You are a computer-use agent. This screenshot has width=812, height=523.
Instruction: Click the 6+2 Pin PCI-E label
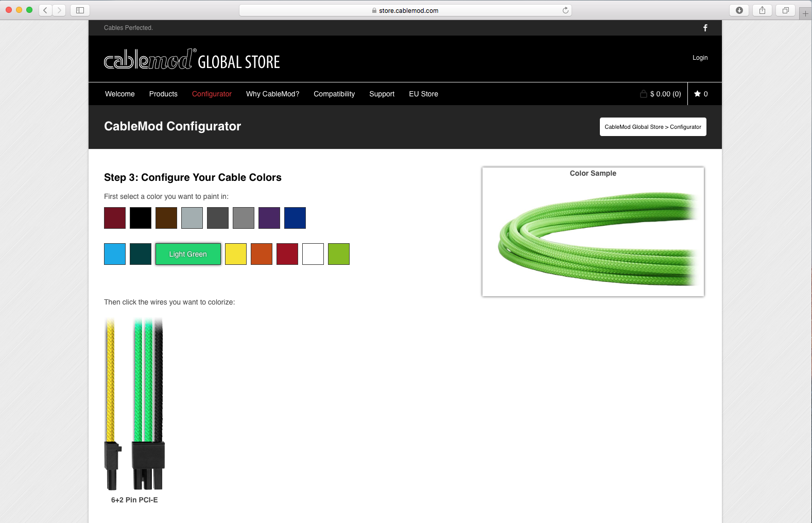(x=134, y=500)
